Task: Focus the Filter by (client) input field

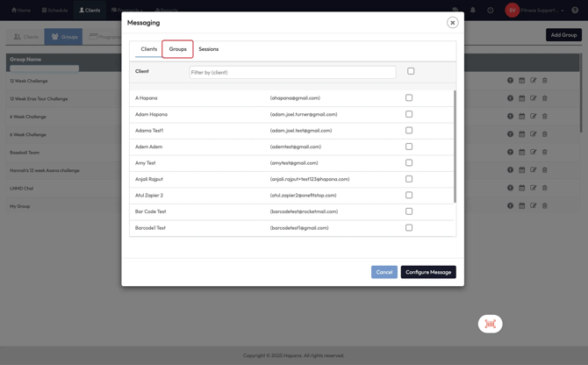Action: 292,72
